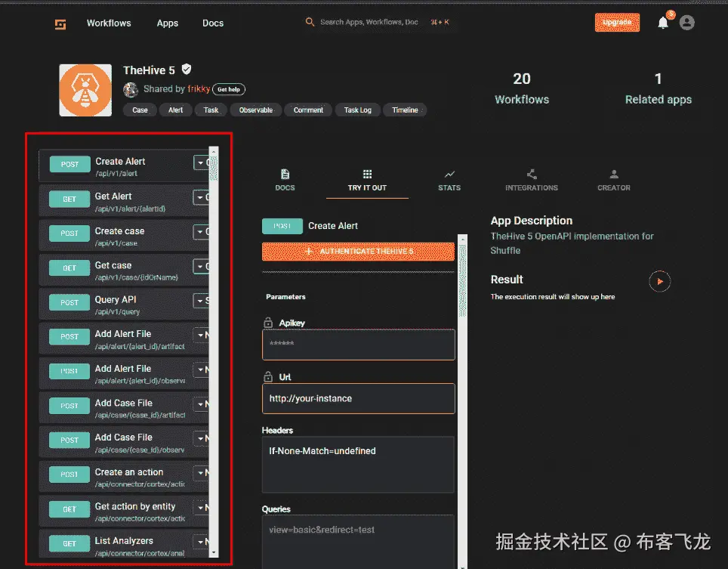The width and height of the screenshot is (728, 569).
Task: Select the Task Log tag chip
Action: tap(357, 110)
